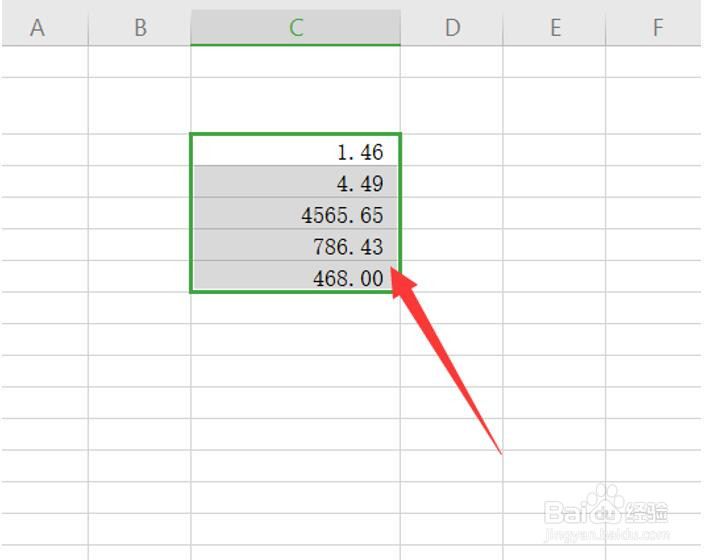Click the highlighted column C header

click(x=296, y=27)
